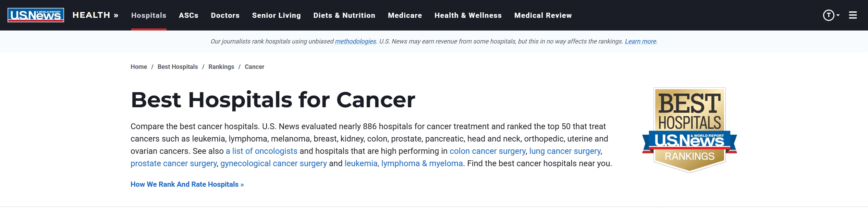The image size is (868, 209).
Task: Navigate to Diets & Nutrition
Action: pyautogui.click(x=344, y=15)
